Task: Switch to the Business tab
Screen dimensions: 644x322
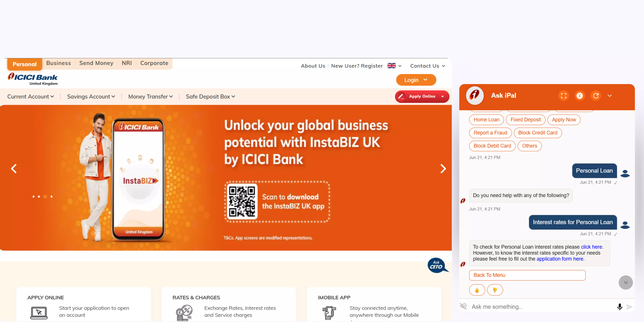Action: tap(58, 63)
